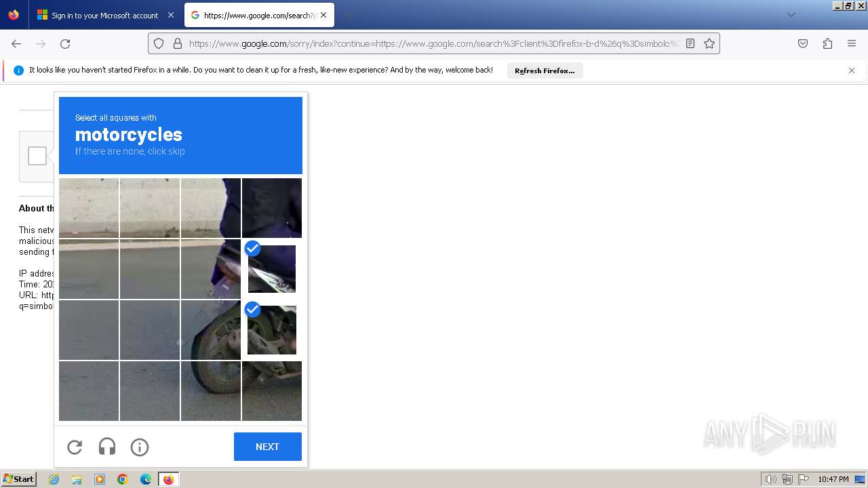Open Save to Pocket icon
Image resolution: width=868 pixels, height=488 pixels.
point(803,43)
